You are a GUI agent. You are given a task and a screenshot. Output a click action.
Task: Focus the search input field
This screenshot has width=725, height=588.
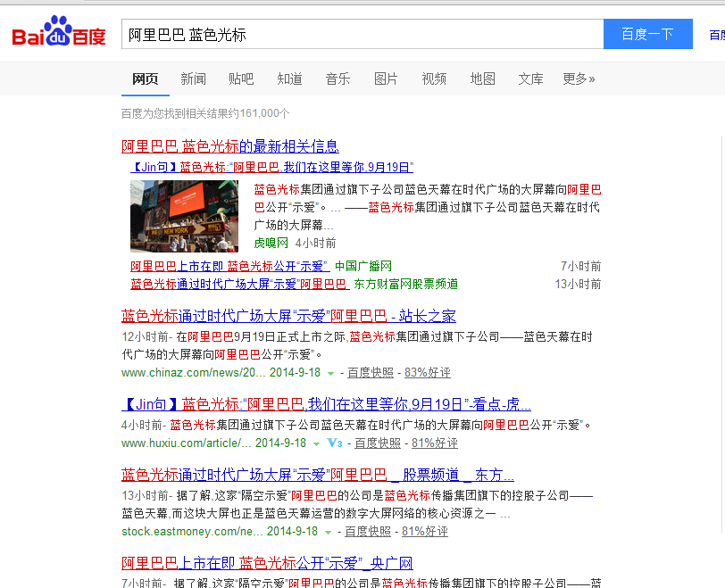coord(362,34)
